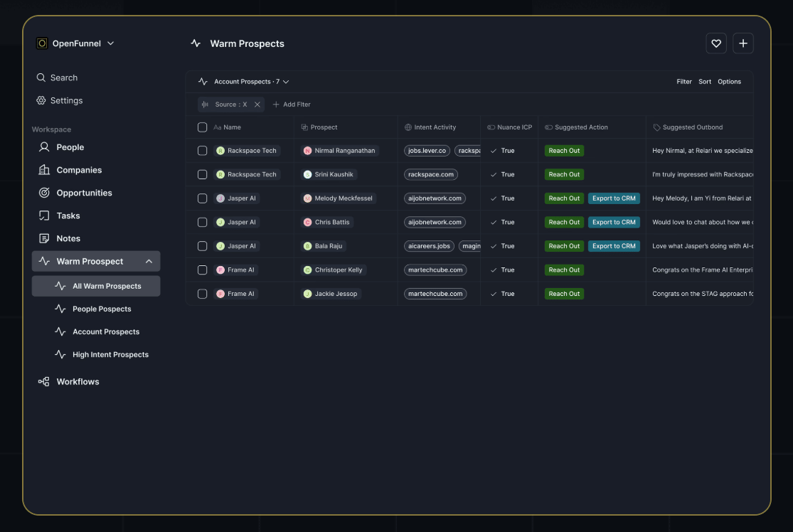Check the Nirmal Ranganathan row checkbox
Image resolution: width=793 pixels, height=532 pixels.
point(202,151)
